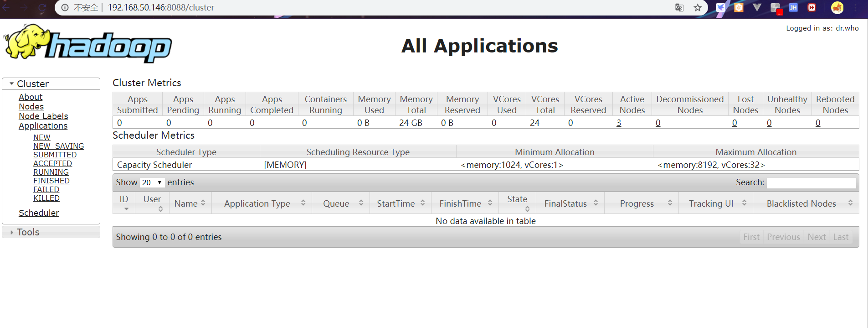Filter applications by NEW_SAVING state
The image size is (868, 328).
pyautogui.click(x=58, y=146)
